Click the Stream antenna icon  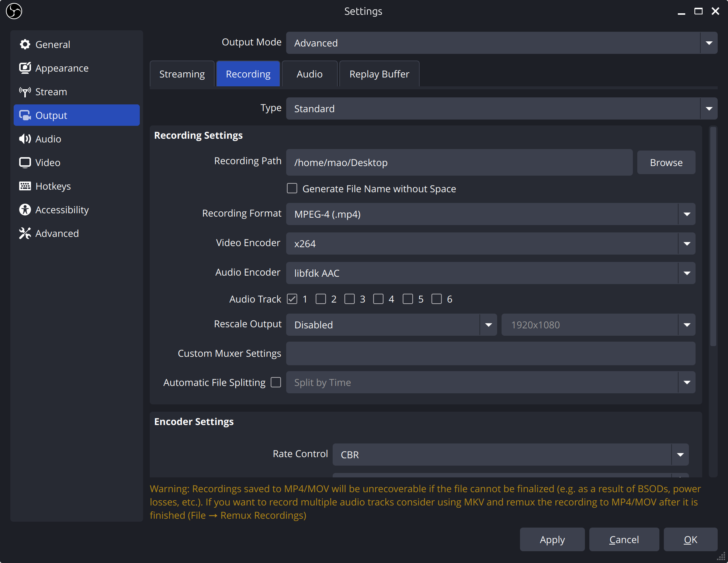pos(25,92)
